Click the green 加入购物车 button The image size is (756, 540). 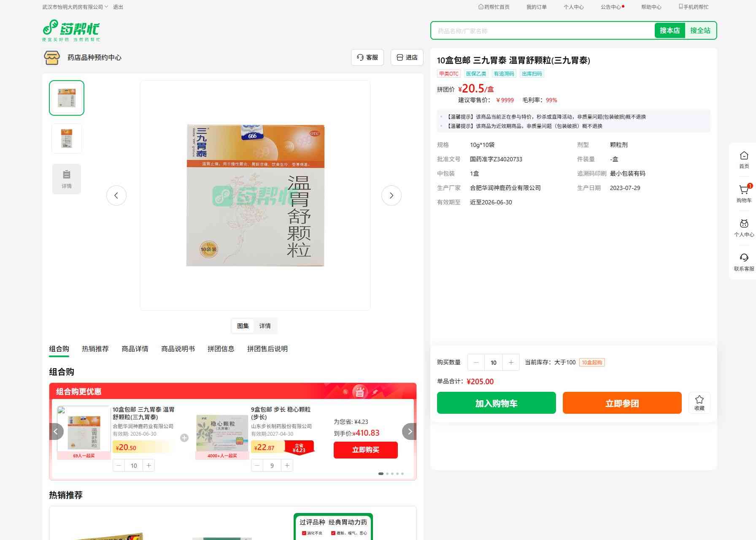[496, 403]
